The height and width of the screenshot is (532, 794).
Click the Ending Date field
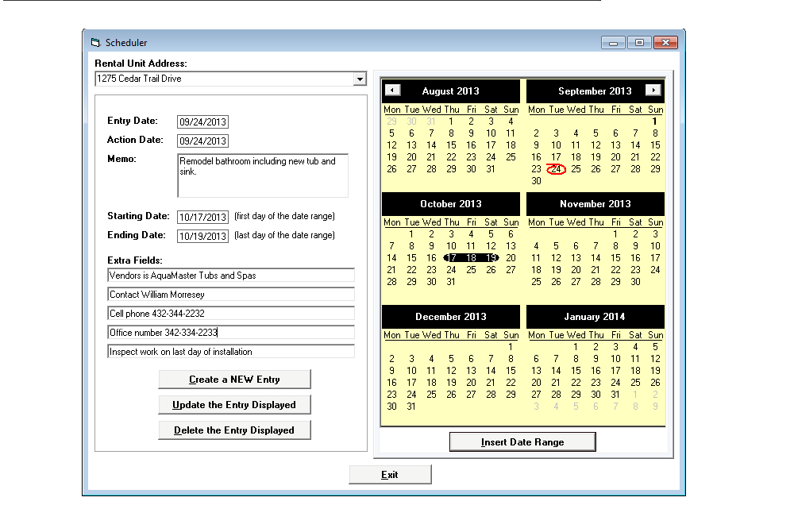pos(202,235)
